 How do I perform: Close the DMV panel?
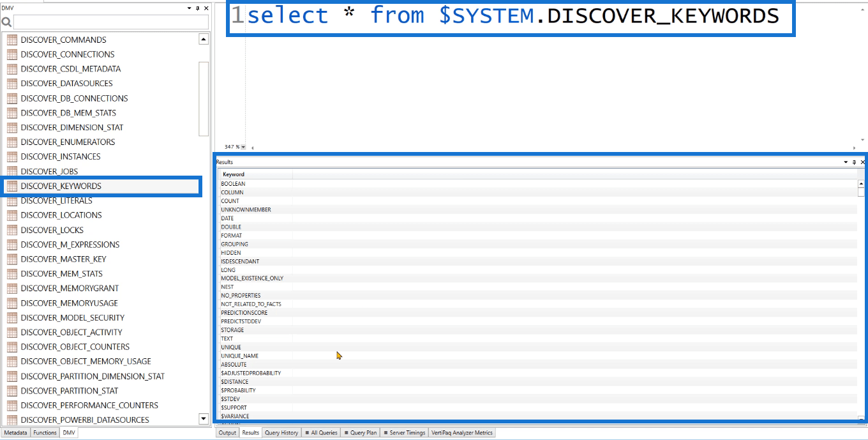click(x=206, y=8)
